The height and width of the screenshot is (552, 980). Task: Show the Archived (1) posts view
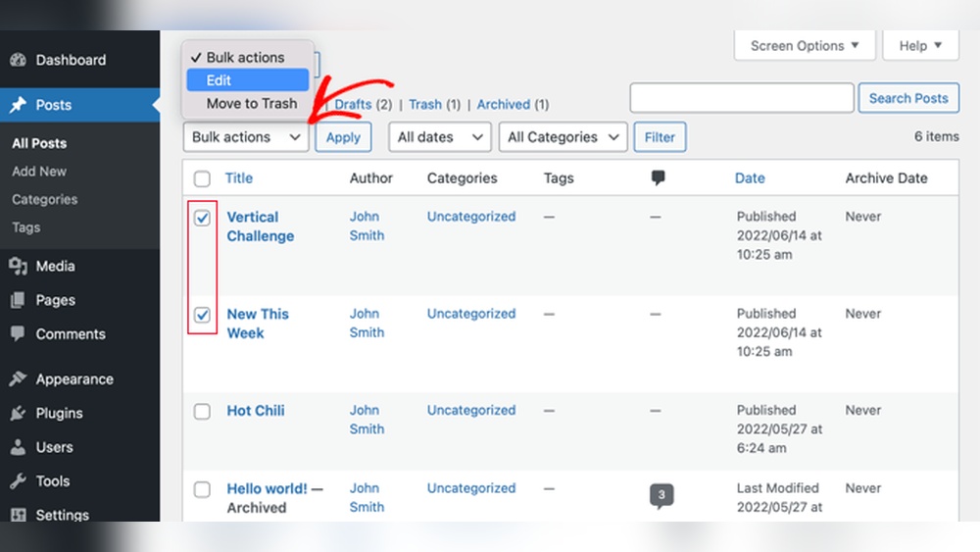pos(513,104)
